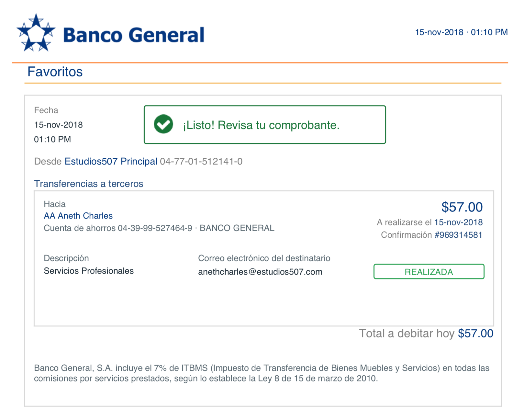Open the Favoritos section heading
The height and width of the screenshot is (420, 524).
coord(55,72)
